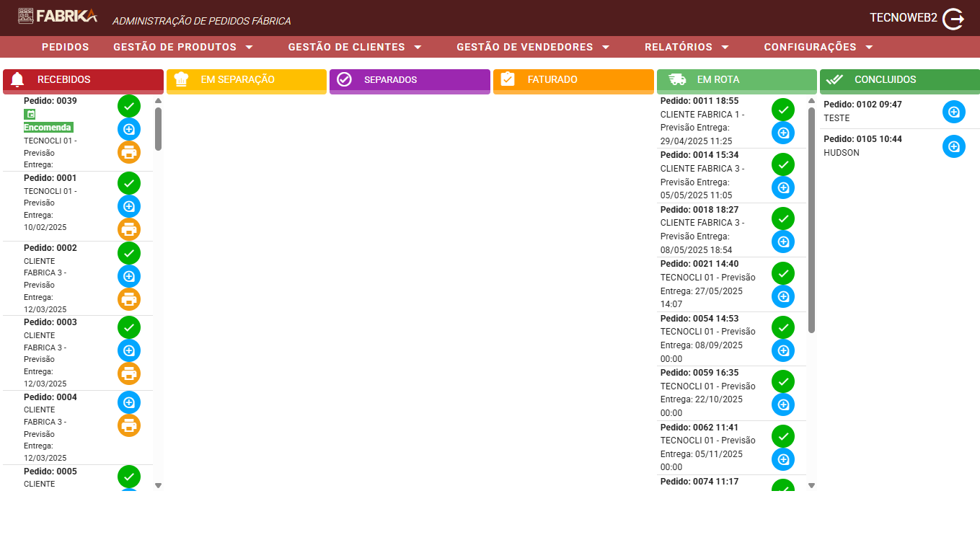Click the green checkmark for Pedido 0039

[129, 106]
